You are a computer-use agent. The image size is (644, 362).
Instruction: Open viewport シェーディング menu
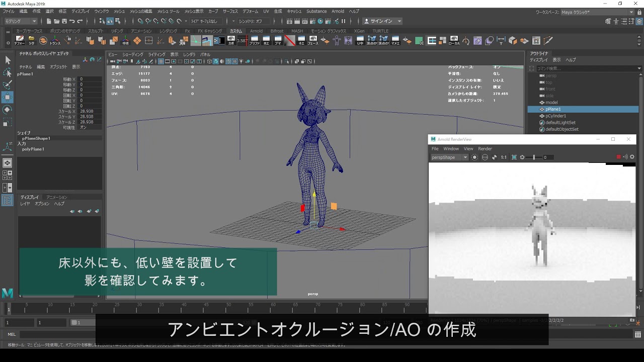coord(133,54)
